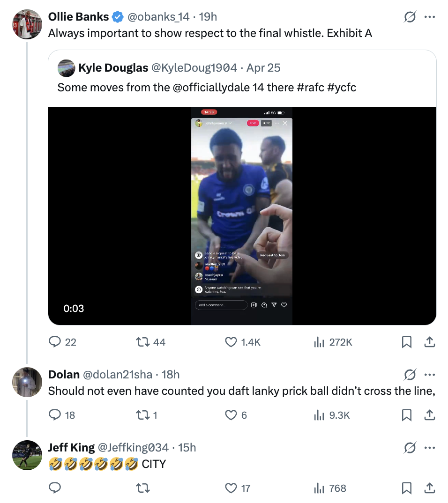The image size is (448, 503).
Task: Open more options on Ollie Banks' post
Action: pyautogui.click(x=429, y=17)
